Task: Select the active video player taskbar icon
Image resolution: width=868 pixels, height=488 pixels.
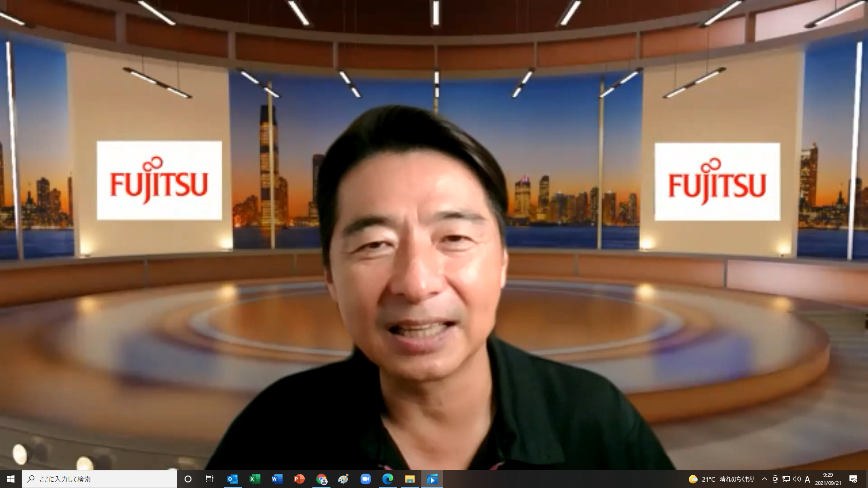Action: (432, 479)
